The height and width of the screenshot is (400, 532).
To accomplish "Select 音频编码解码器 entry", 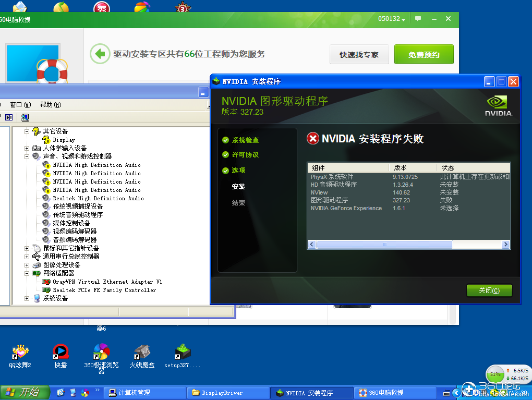I will [75, 239].
